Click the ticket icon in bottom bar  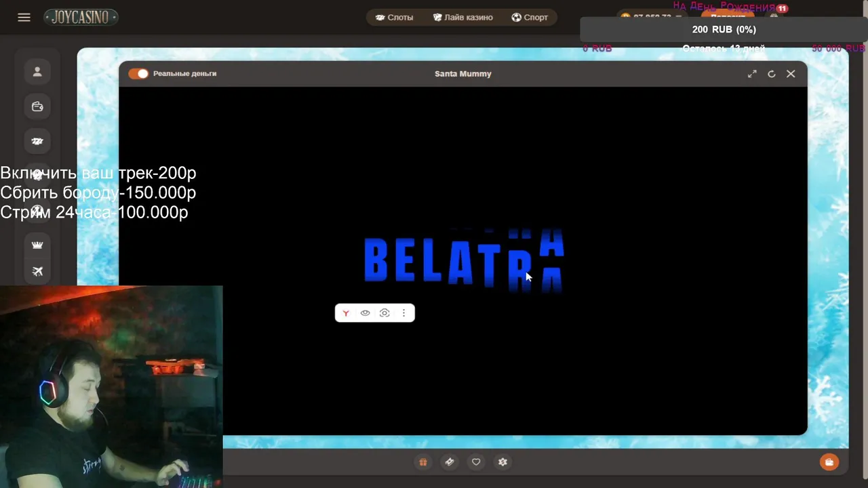449,462
